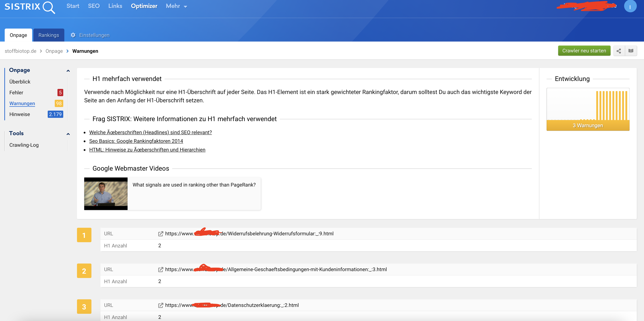The height and width of the screenshot is (321, 644).
Task: Open Crawling-Log in the Tools section
Action: 24,145
